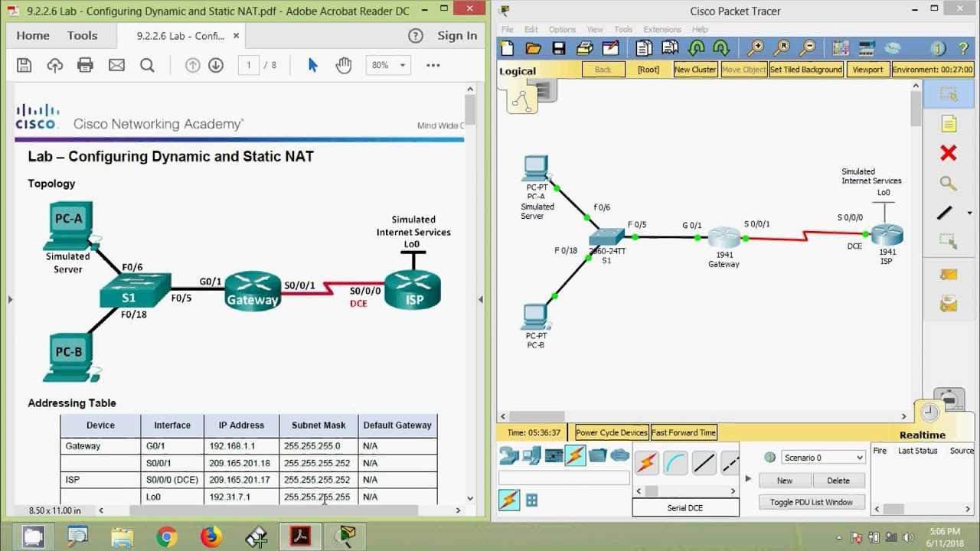Click Viewport button

867,70
